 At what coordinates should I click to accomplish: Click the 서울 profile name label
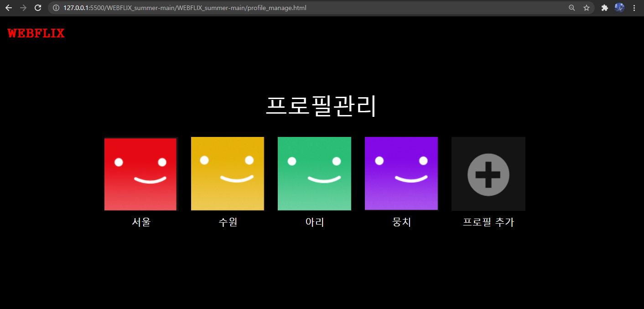[140, 222]
